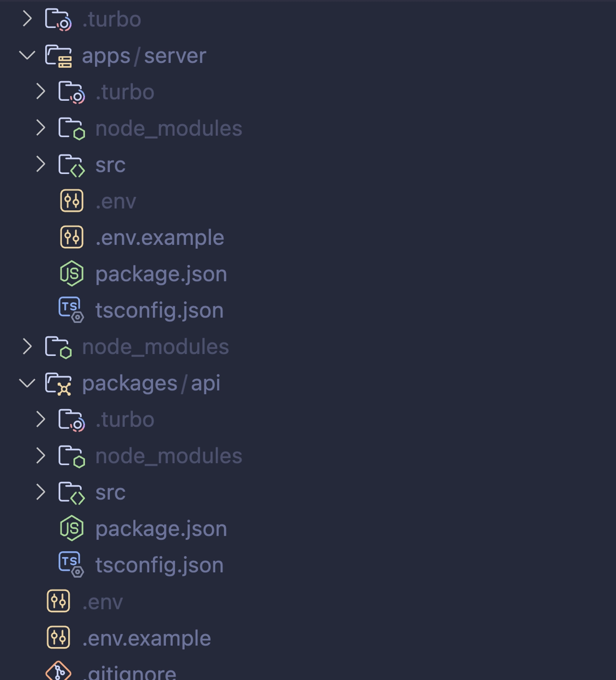Viewport: 616px width, 680px height.
Task: Open package.json in packages/api
Action: coord(161,528)
